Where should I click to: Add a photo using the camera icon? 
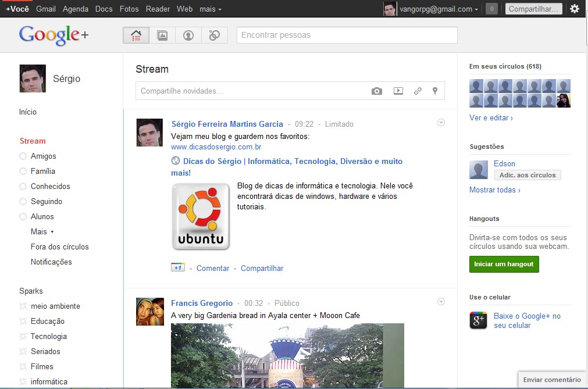click(x=377, y=91)
